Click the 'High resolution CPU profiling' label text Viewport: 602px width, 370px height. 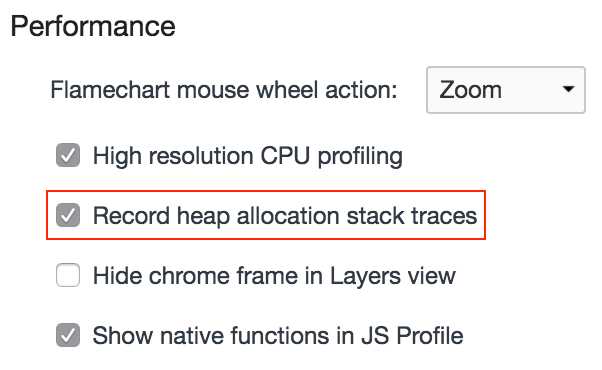coord(248,157)
